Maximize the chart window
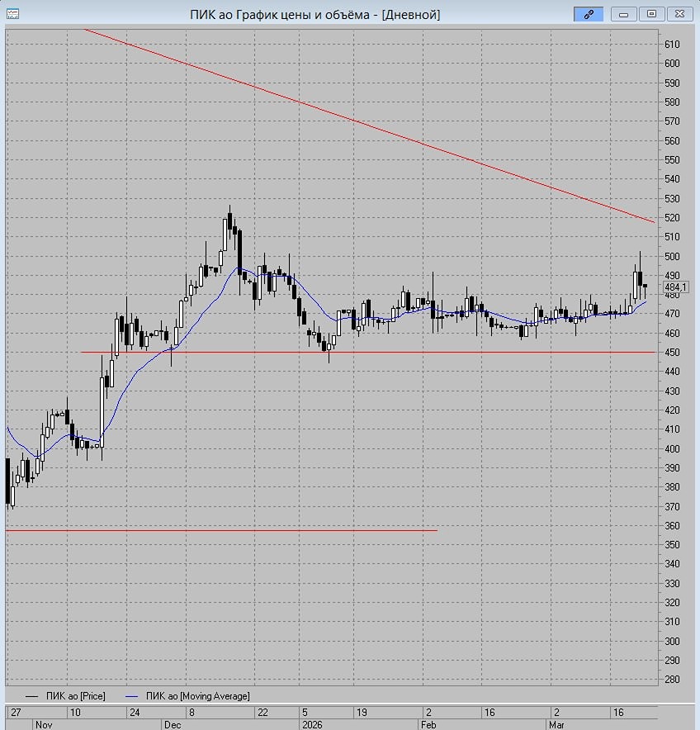 pos(651,14)
